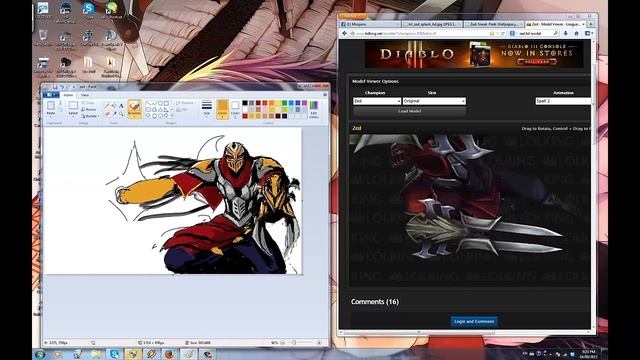Switch to the lol_zed_splash jpg tab
Screen dimensions: 640x360
tap(432, 24)
